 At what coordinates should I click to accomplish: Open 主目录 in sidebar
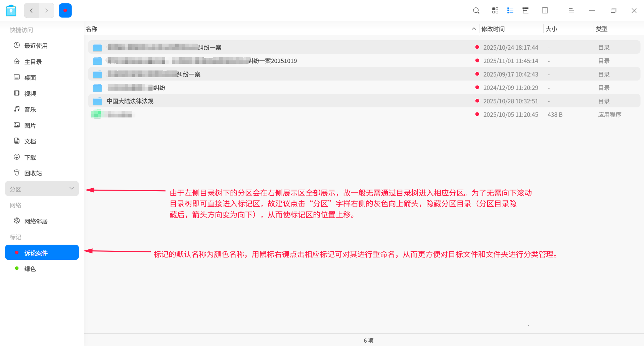pyautogui.click(x=42, y=62)
